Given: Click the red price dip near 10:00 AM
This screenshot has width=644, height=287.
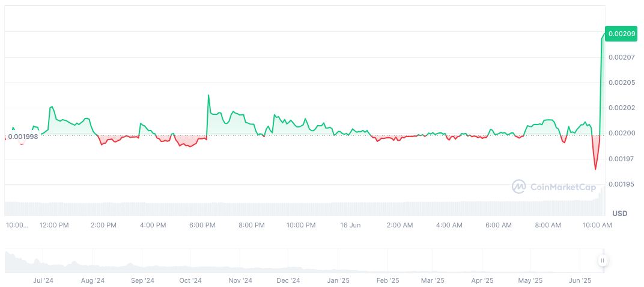Looking at the screenshot, I should pos(595,167).
